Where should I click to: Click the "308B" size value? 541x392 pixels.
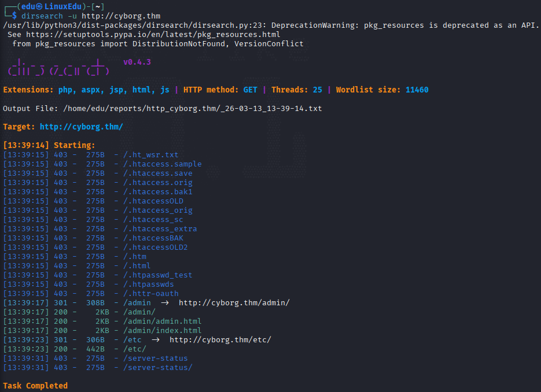95,303
